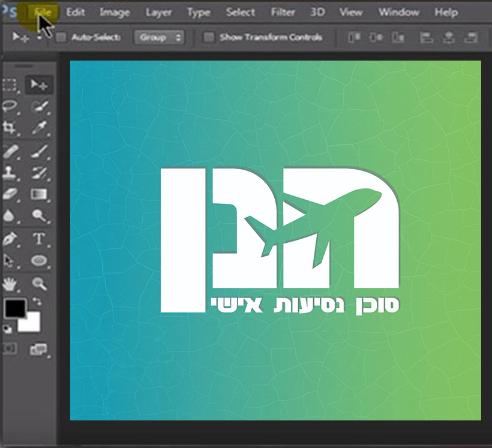Open the Help menu
Screen dimensions: 492x448
[446, 13]
